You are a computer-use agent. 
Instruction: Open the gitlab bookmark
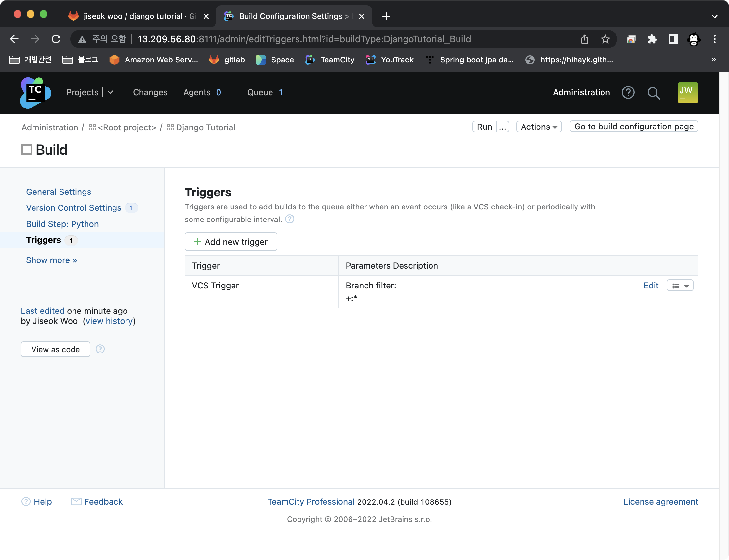pyautogui.click(x=227, y=60)
